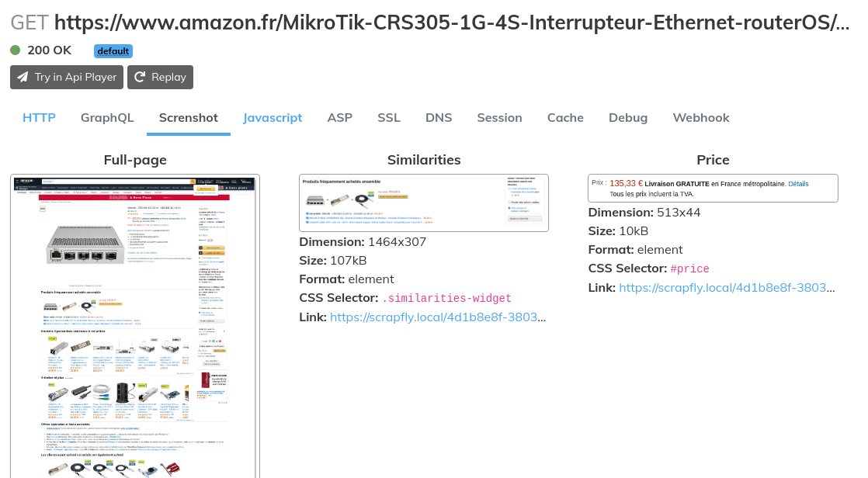
Task: Click the blue default badge
Action: pyautogui.click(x=113, y=50)
